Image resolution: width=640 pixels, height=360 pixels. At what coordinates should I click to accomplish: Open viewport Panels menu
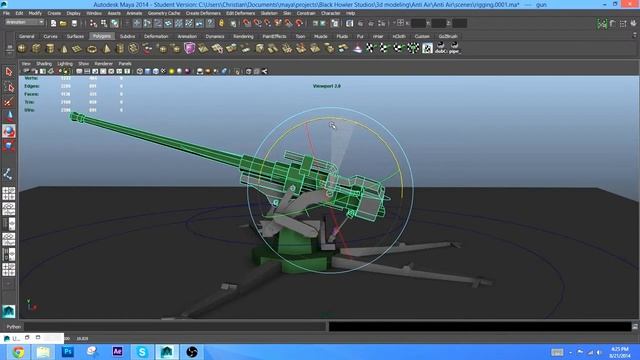tap(125, 64)
